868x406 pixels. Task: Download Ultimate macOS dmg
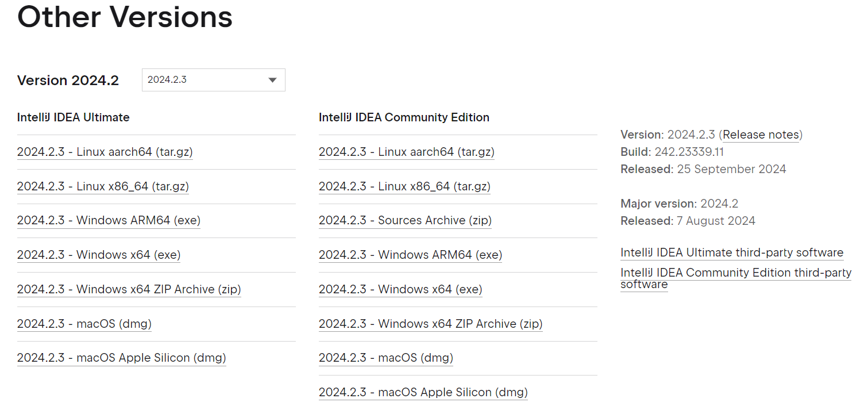tap(84, 324)
